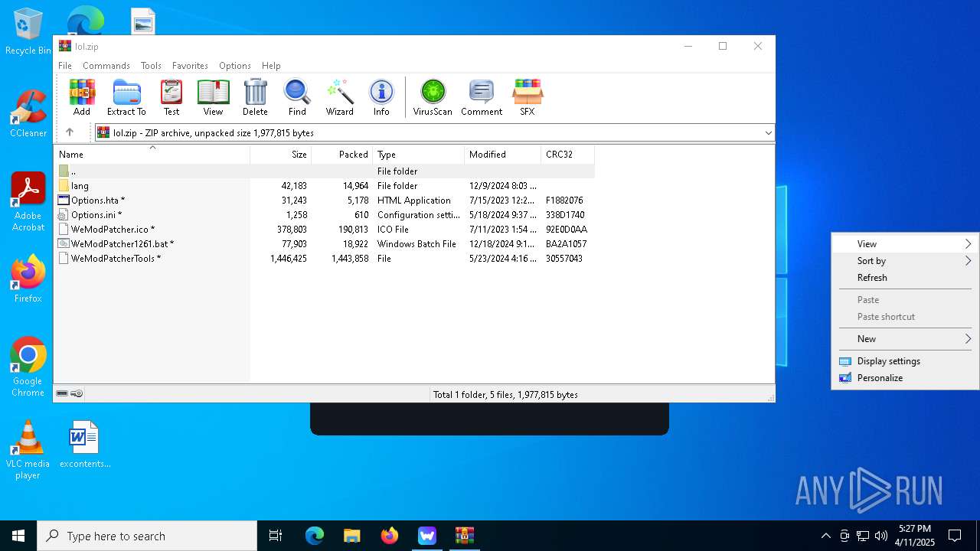Open Firefox desktop shortcut
This screenshot has width=980, height=551.
[x=28, y=279]
